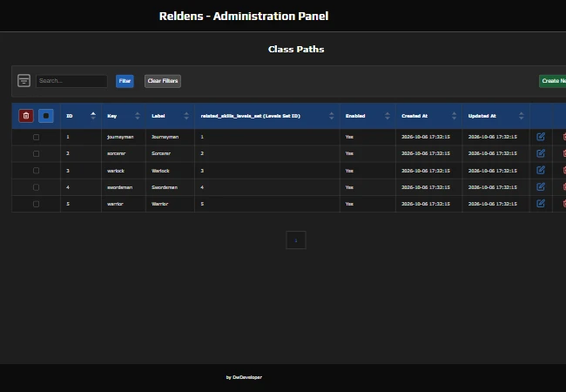Check the warlock row checkbox

tap(36, 171)
